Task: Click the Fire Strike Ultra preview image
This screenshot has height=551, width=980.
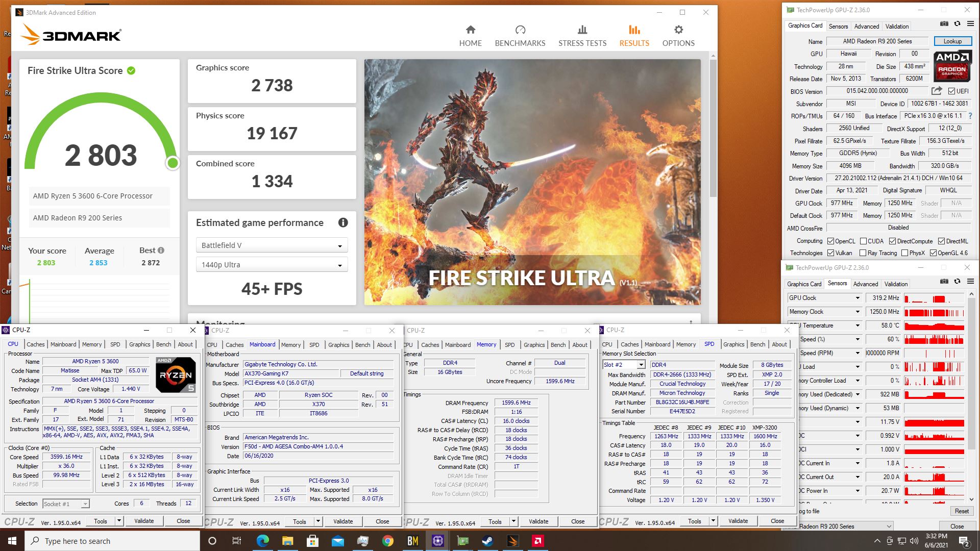Action: tap(532, 182)
